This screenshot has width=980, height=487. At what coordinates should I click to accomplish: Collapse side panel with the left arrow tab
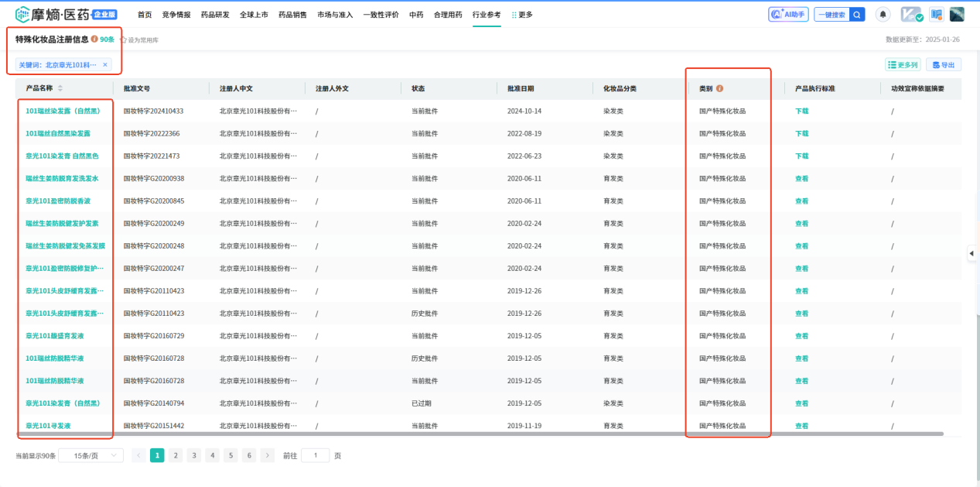[x=972, y=253]
